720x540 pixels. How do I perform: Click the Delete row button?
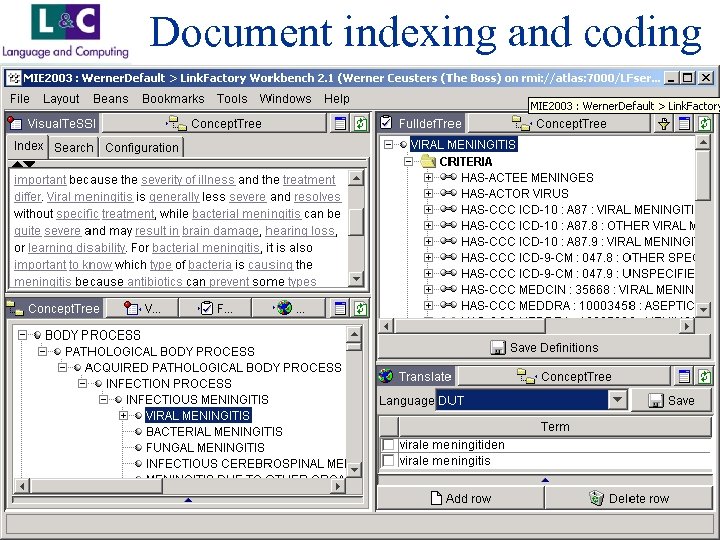coord(629,498)
